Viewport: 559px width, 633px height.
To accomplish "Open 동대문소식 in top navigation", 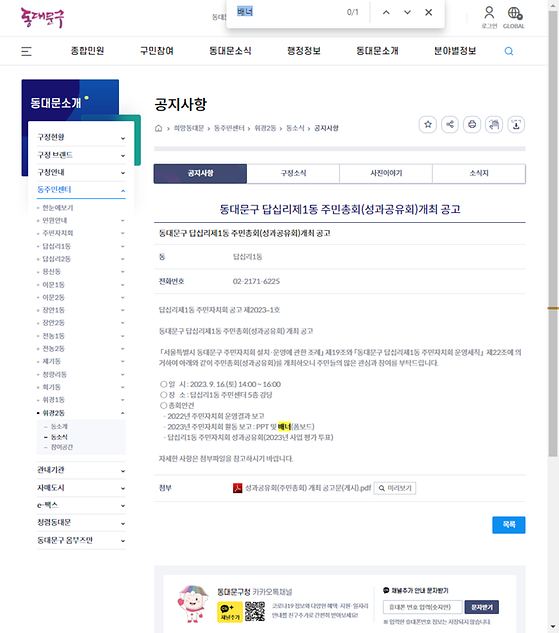I will (x=230, y=51).
